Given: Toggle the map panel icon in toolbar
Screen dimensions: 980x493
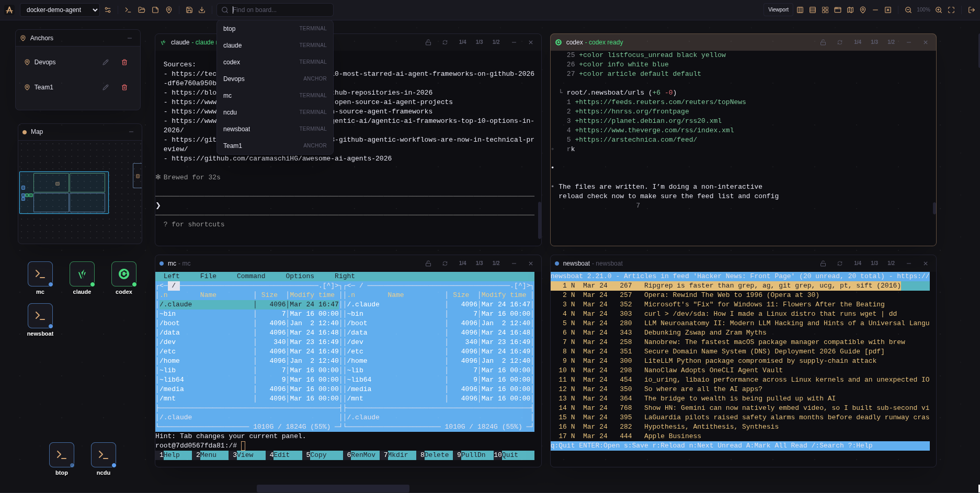Looking at the screenshot, I should [850, 10].
